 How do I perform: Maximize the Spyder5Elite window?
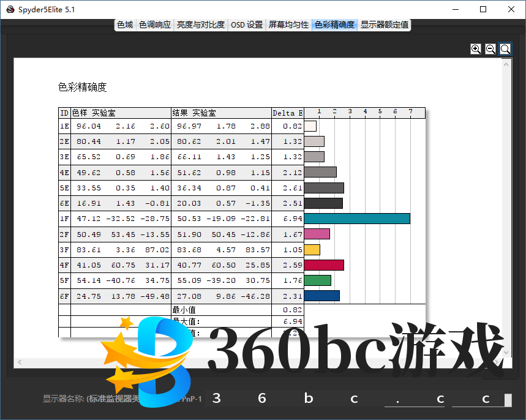tap(483, 9)
